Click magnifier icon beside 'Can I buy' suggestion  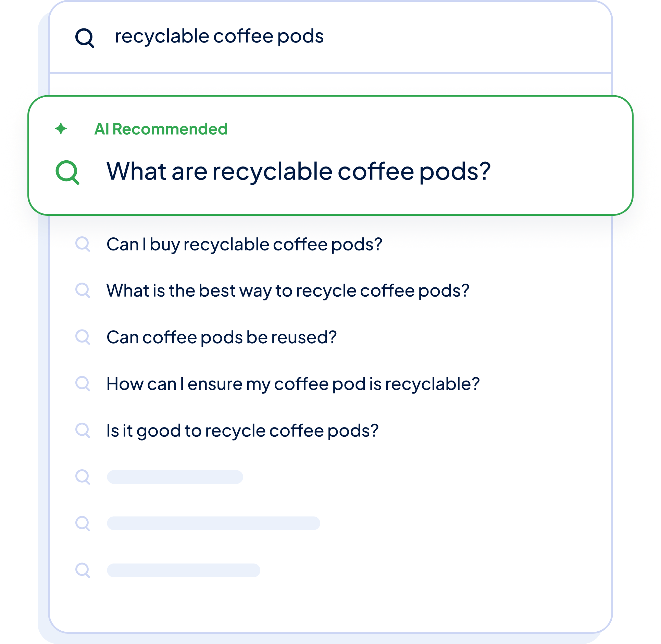coord(83,244)
